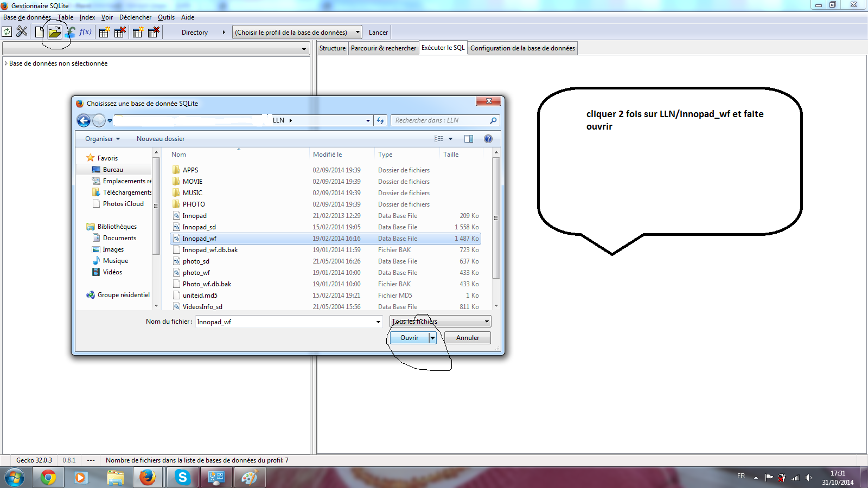Click the Drop Table icon
868x488 pixels.
120,33
